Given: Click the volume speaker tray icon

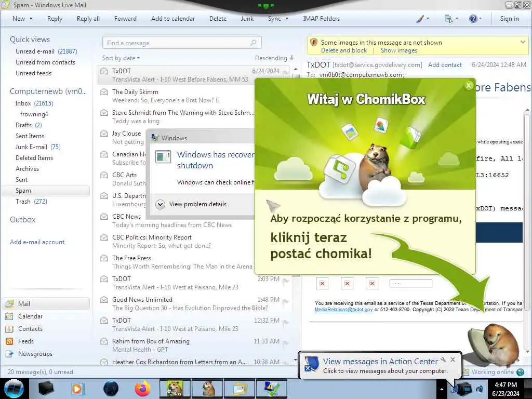Looking at the screenshot, I should click(480, 389).
